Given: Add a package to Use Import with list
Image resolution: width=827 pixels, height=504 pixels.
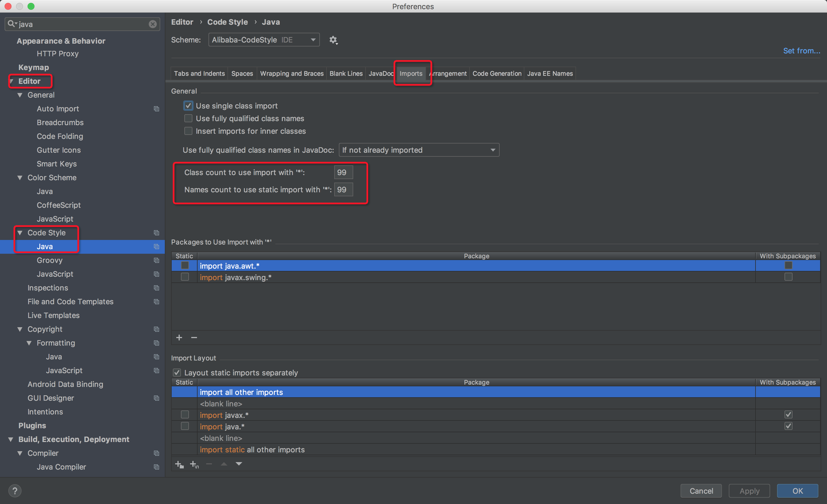Looking at the screenshot, I should pyautogui.click(x=179, y=338).
